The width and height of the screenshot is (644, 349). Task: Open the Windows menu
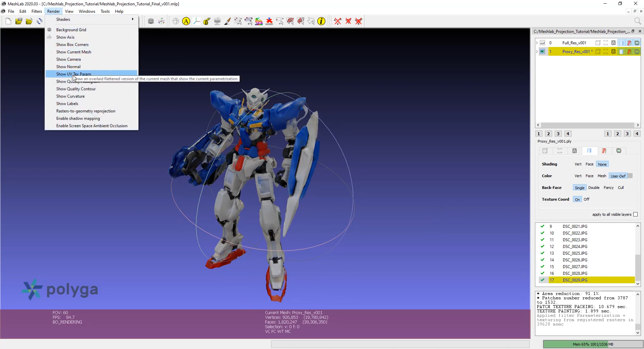coord(87,11)
